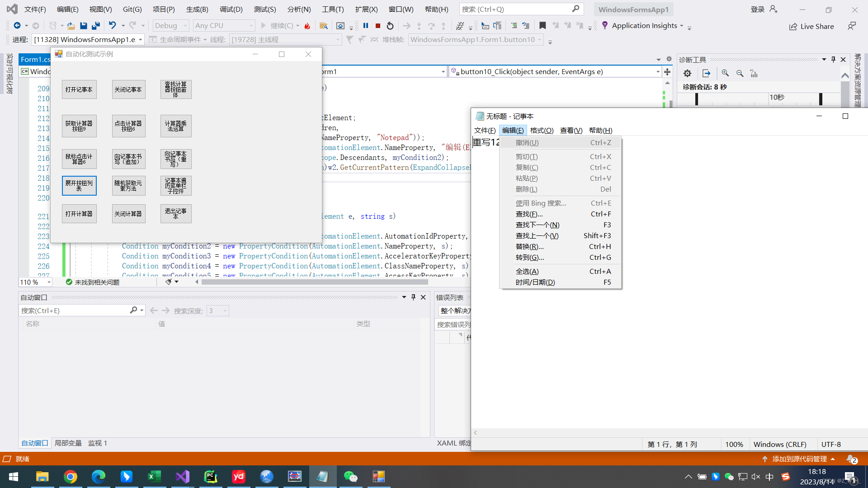This screenshot has height=488, width=868.
Task: Click the Restart debugging circular arrow icon
Action: click(x=390, y=26)
